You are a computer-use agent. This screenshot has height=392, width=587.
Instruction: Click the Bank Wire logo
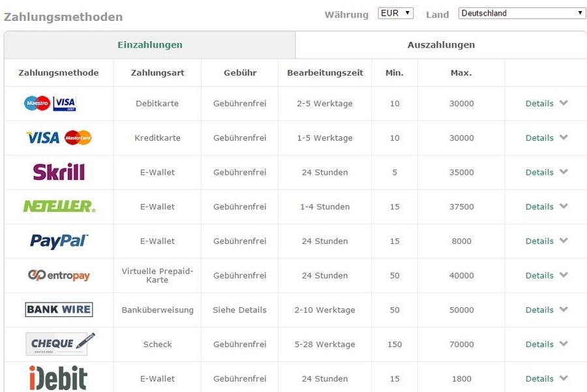click(59, 310)
